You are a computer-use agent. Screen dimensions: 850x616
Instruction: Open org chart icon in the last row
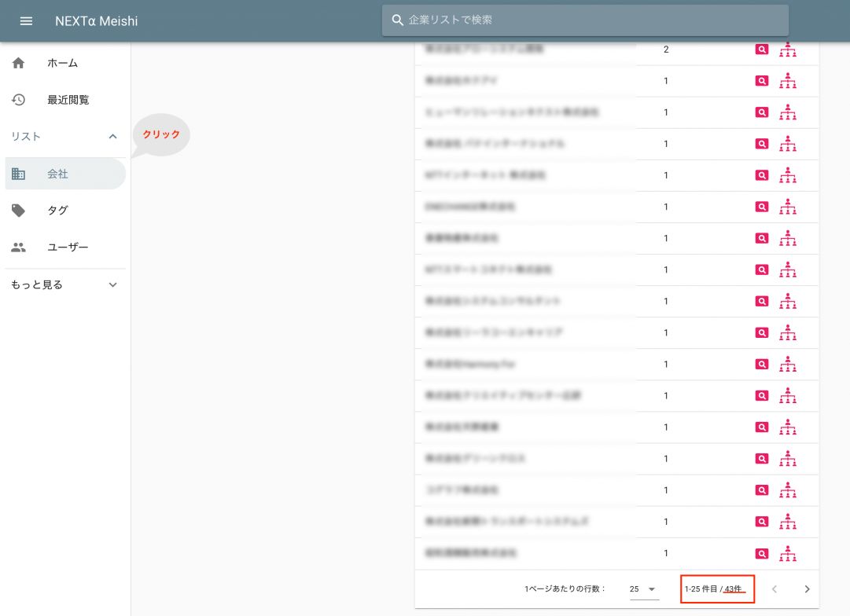(787, 553)
